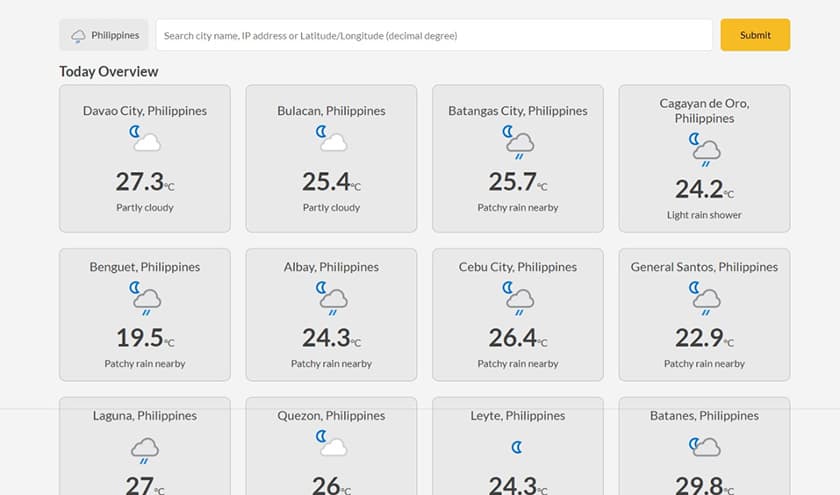Screen dimensions: 840x495
Task: Click the Benguet 19.5 temperature value
Action: tap(140, 338)
